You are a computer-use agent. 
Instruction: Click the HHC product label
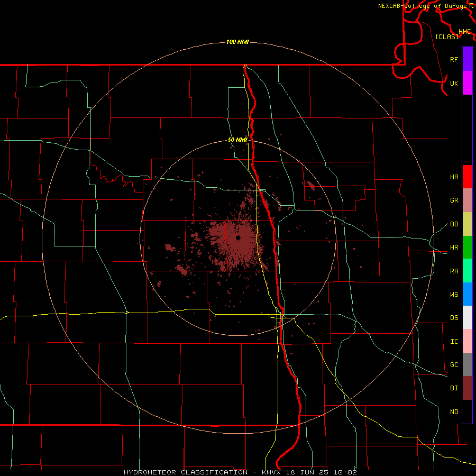coord(465,32)
